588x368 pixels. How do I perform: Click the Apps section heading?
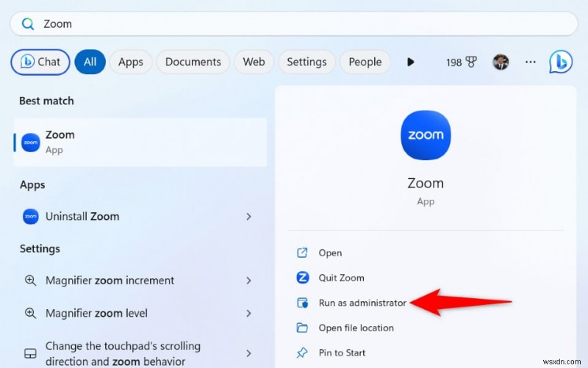(32, 185)
